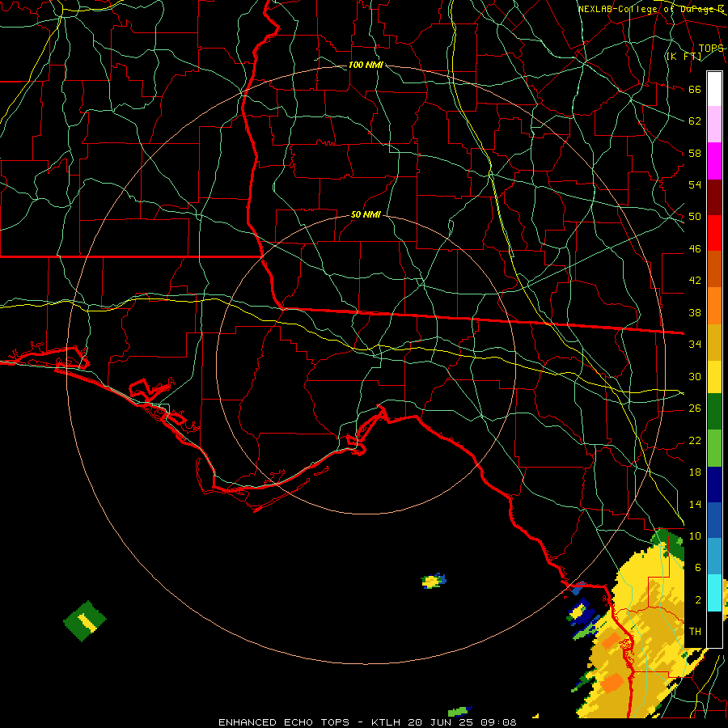Viewport: 728px width, 728px height.
Task: Click the '2' legend value
Action: 697,600
